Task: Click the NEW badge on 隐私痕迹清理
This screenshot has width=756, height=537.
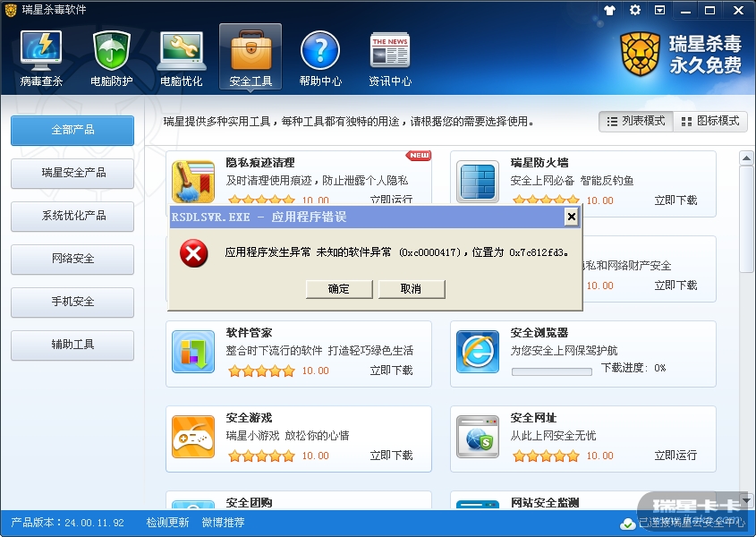Action: (419, 156)
